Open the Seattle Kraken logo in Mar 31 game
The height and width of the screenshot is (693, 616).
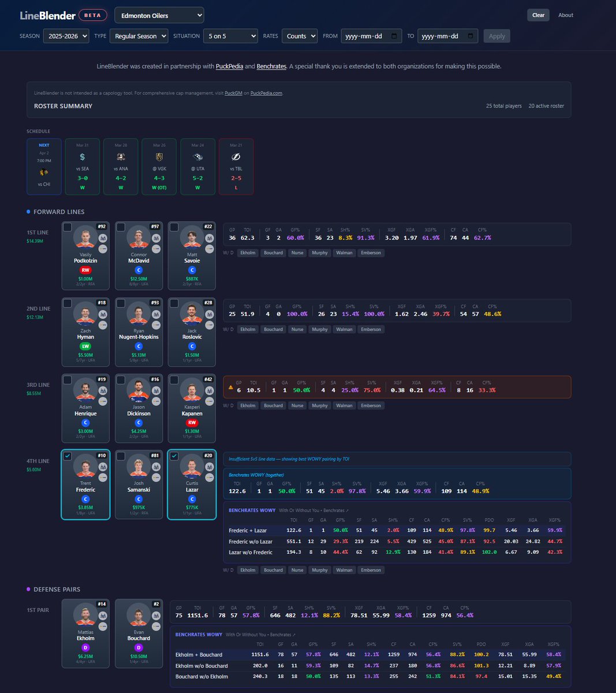tap(82, 157)
